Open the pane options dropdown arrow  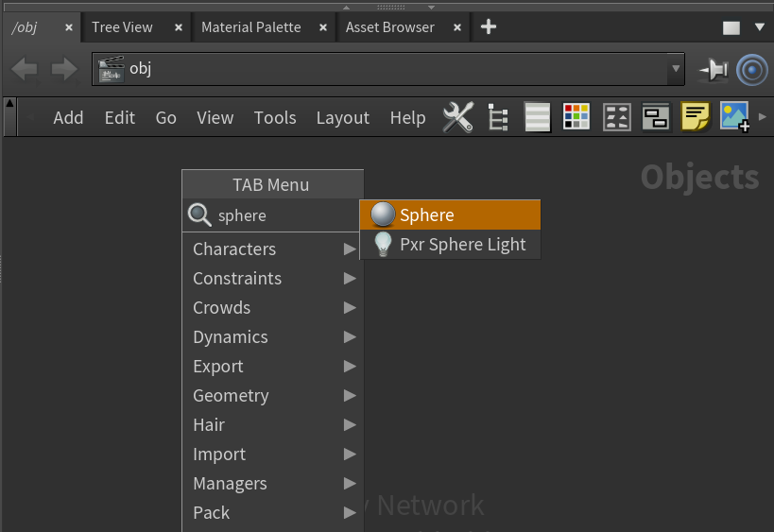759,27
